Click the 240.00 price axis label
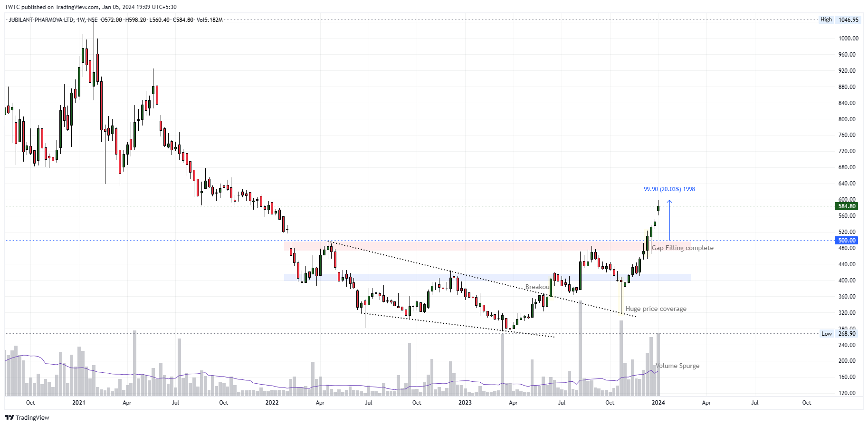Image resolution: width=868 pixels, height=426 pixels. [x=847, y=345]
